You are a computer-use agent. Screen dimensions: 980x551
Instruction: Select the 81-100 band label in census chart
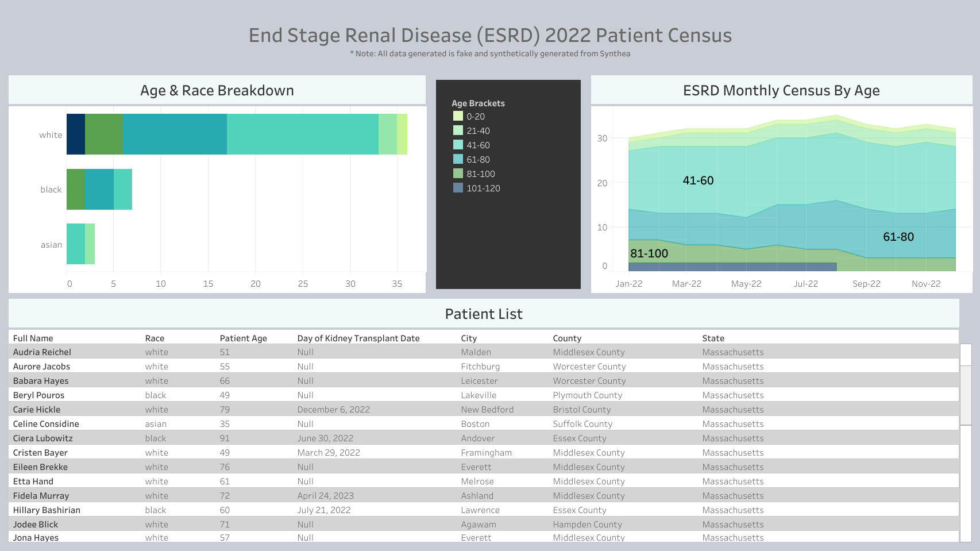[x=649, y=253]
